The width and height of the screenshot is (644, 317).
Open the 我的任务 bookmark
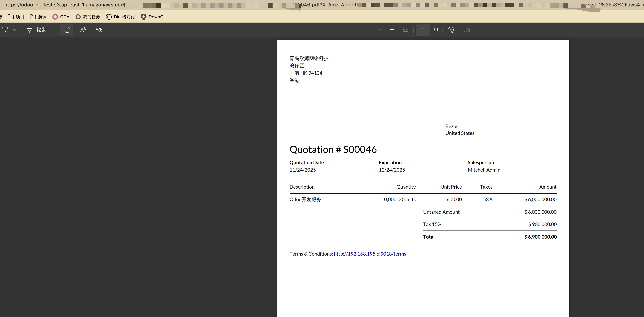click(x=88, y=17)
